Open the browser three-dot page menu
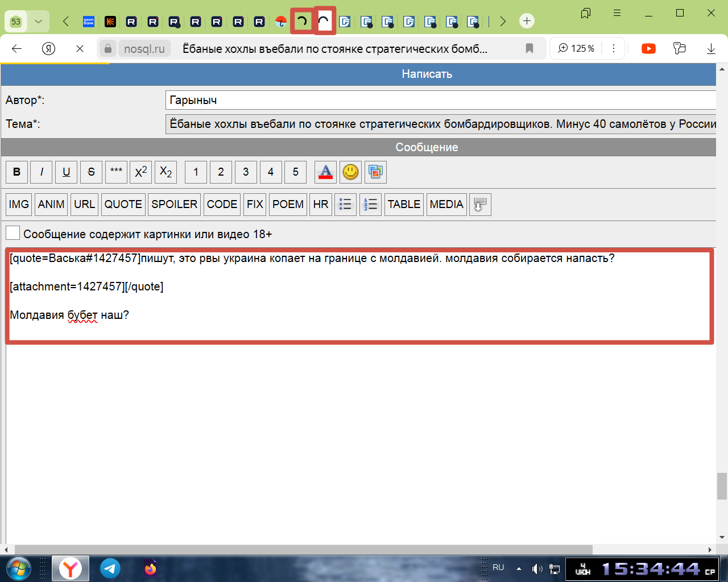 [614, 49]
